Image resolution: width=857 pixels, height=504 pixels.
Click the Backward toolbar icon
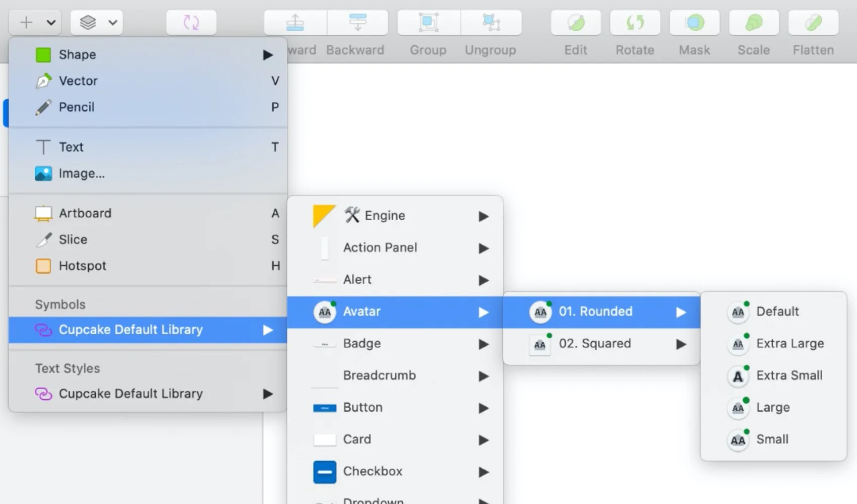[x=357, y=23]
